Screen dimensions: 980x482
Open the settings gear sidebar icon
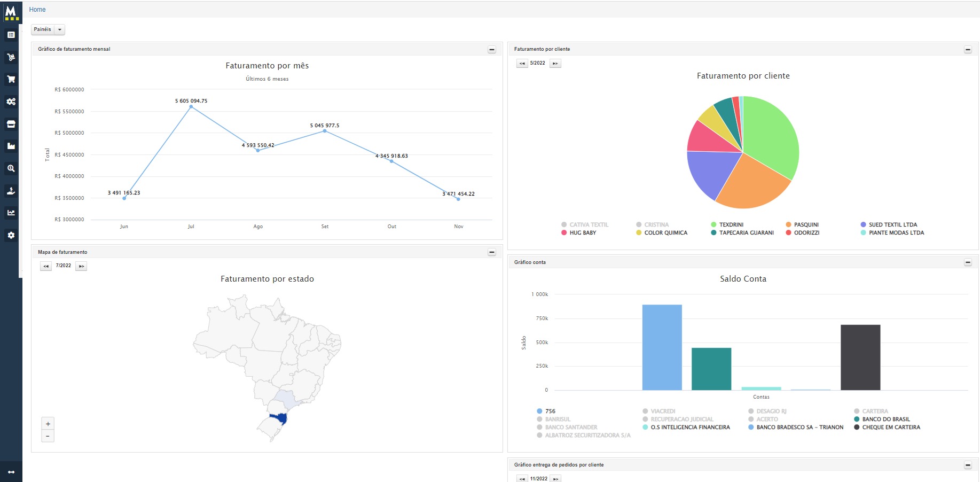(11, 235)
